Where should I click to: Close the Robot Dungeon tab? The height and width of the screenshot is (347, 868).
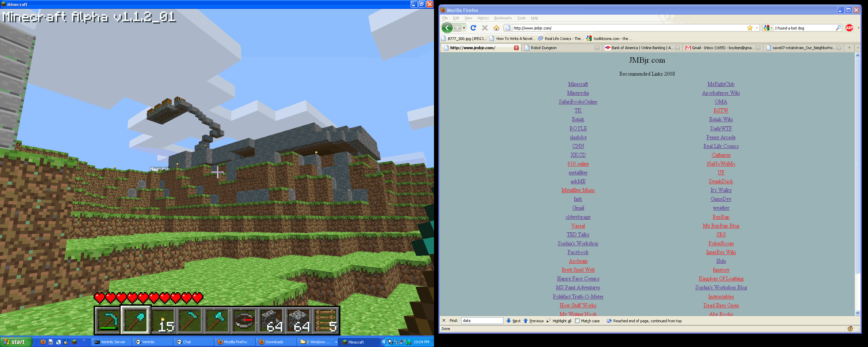point(597,48)
